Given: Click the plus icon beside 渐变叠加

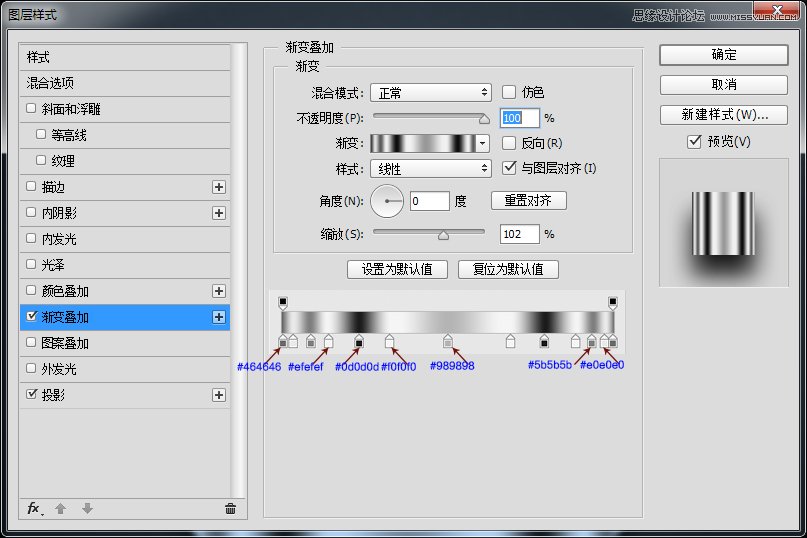Looking at the screenshot, I should (x=219, y=317).
